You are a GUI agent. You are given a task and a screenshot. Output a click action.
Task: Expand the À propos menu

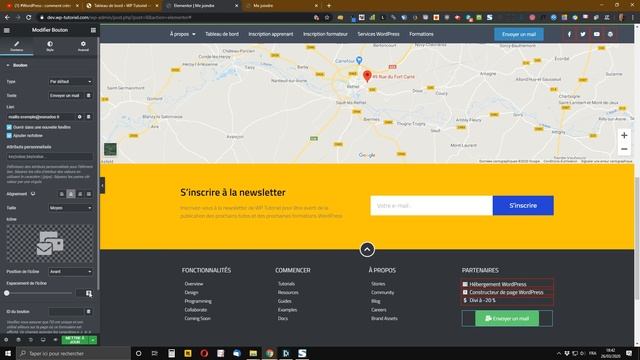click(x=182, y=34)
